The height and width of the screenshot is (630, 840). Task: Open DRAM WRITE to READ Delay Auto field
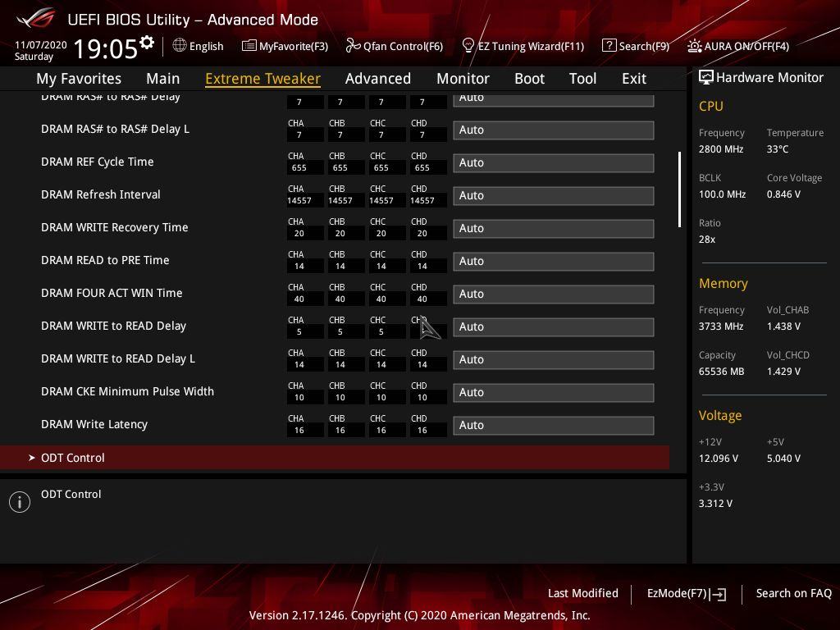coord(554,326)
